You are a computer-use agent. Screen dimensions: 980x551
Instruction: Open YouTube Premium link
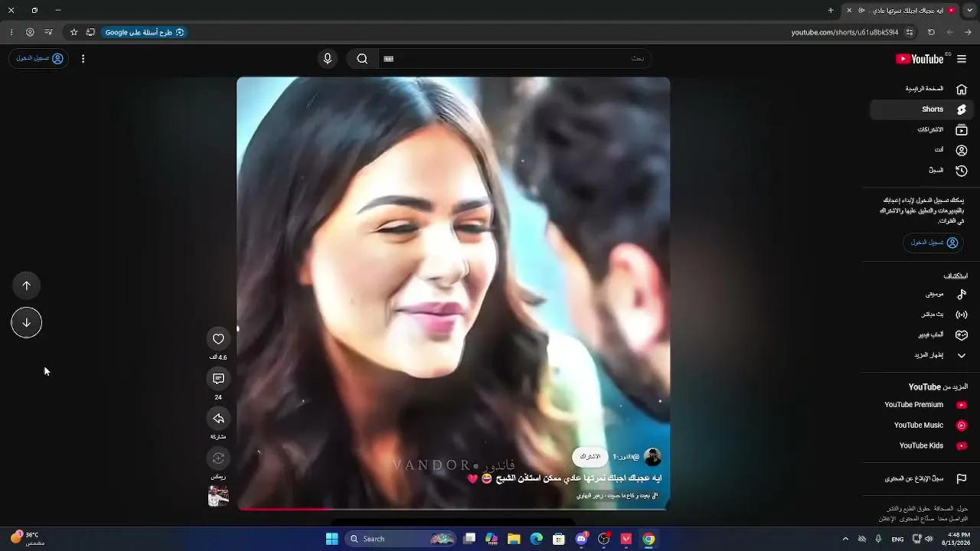(921, 405)
